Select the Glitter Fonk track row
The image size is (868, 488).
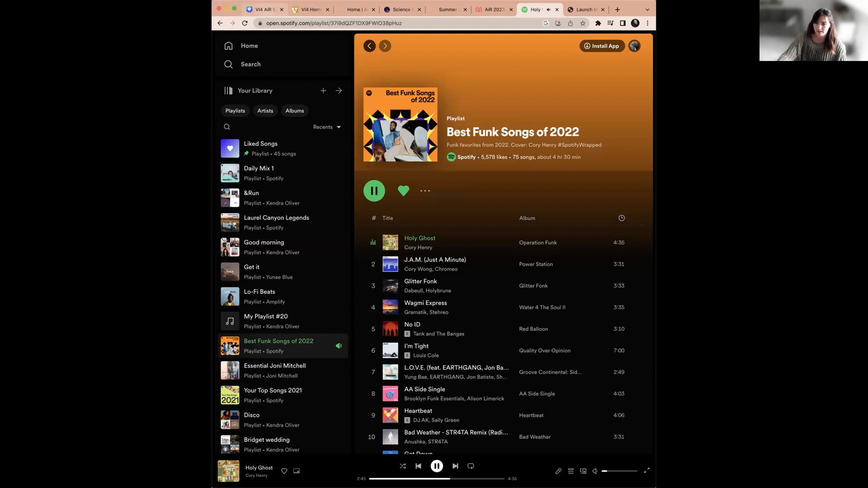tap(504, 286)
